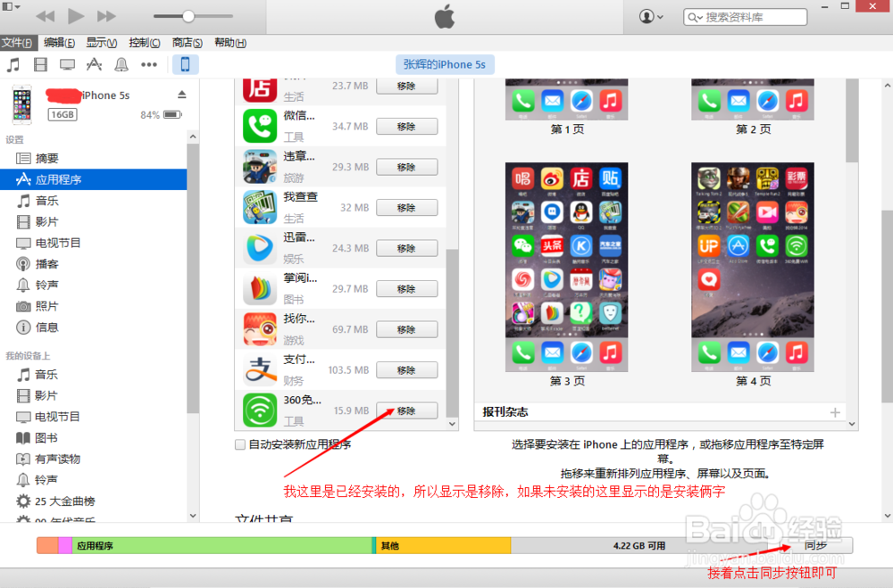The height and width of the screenshot is (588, 893).
Task: Select the Music library icon in toolbar
Action: 13,63
